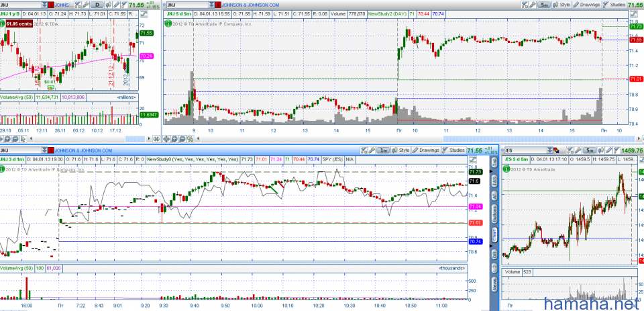Open the DB side tab
Viewport: 644px width, 311px height.
494,255
